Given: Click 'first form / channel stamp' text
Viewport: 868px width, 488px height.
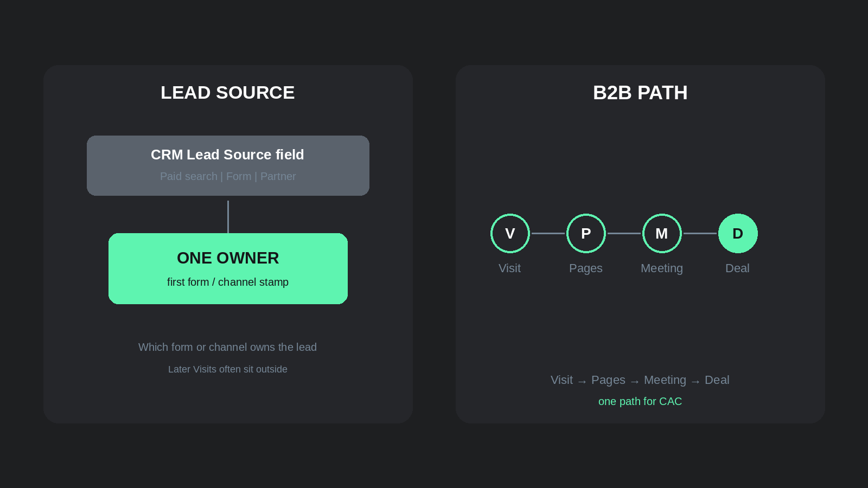Looking at the screenshot, I should [x=228, y=282].
